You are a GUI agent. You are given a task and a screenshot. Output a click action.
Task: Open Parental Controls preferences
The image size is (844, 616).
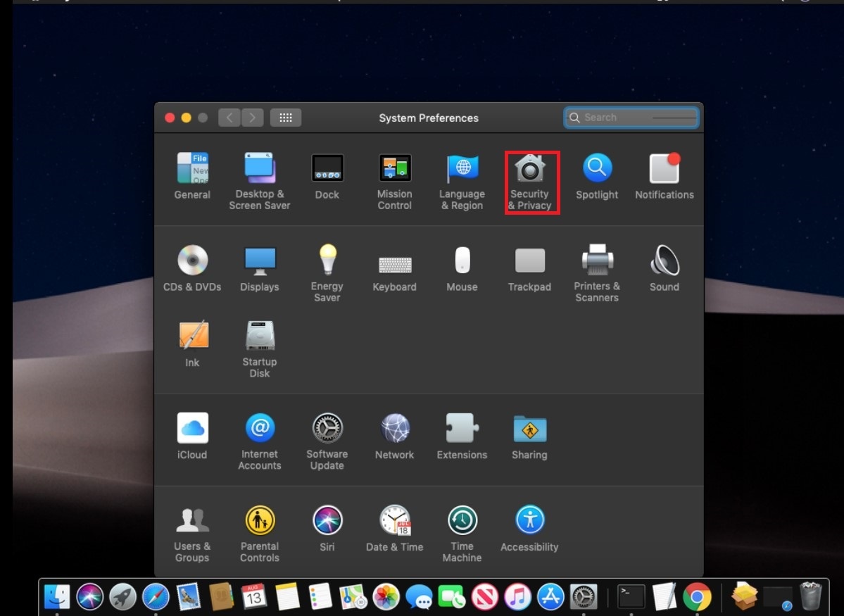[x=260, y=534]
